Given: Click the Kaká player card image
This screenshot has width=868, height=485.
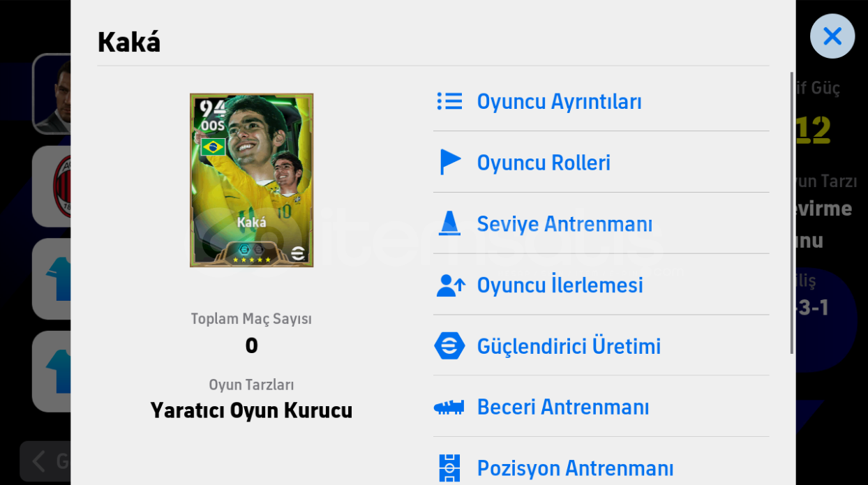Looking at the screenshot, I should tap(251, 180).
